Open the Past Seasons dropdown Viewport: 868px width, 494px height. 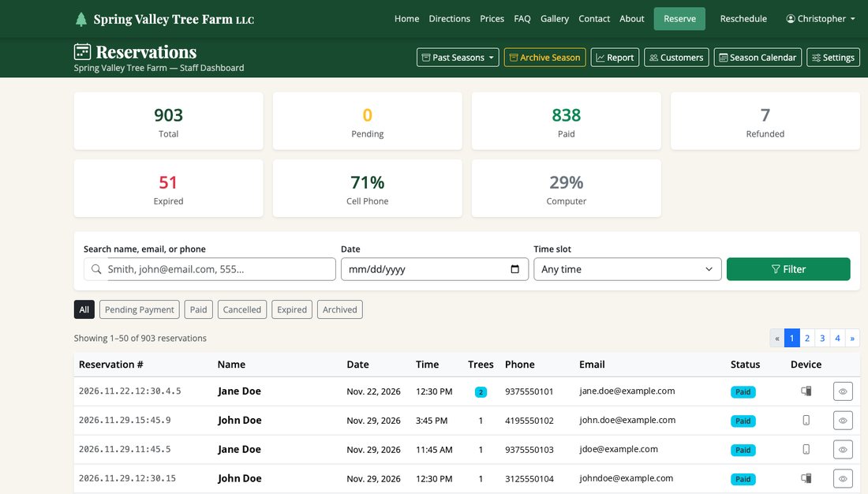458,58
